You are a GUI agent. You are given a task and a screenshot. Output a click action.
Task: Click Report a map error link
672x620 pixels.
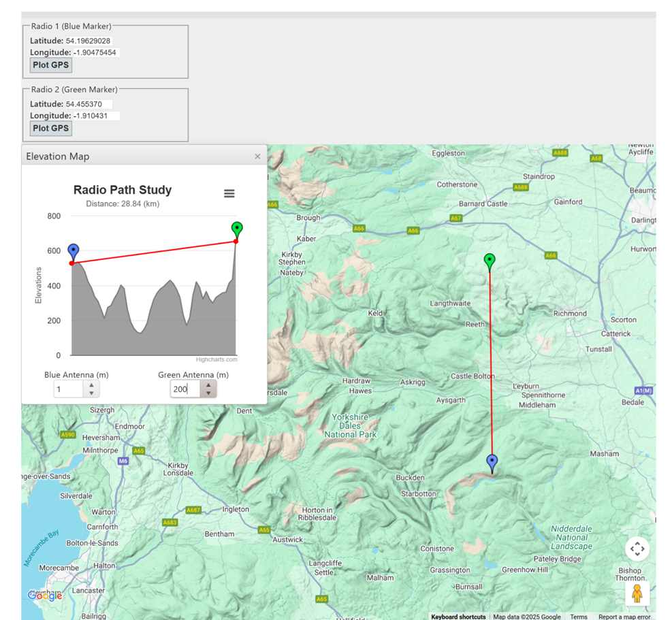pos(624,617)
